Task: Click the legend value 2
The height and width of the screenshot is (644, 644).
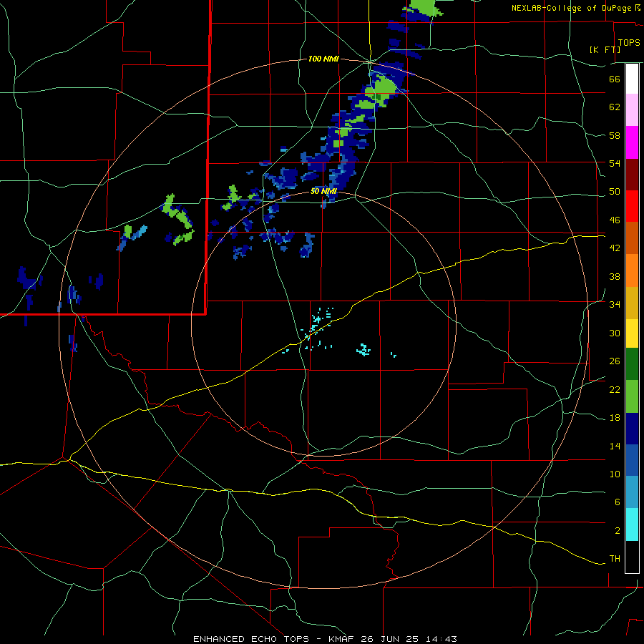Action: coord(617,530)
